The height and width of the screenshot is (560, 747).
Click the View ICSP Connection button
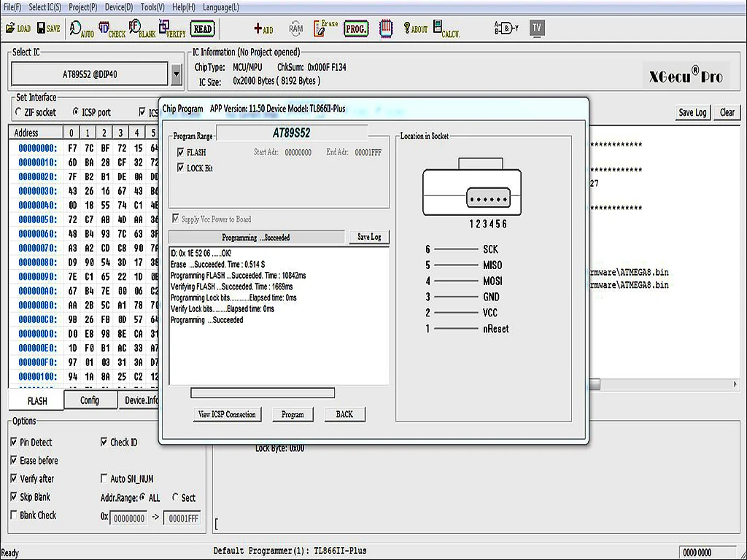tap(227, 414)
